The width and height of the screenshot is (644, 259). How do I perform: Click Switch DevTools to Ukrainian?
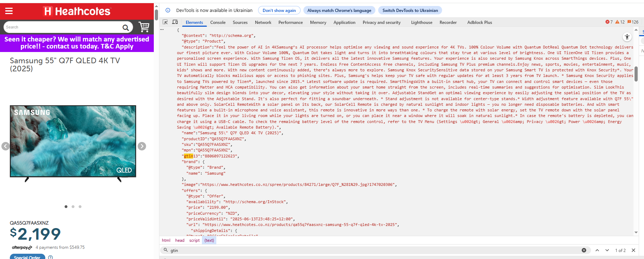[x=410, y=11]
